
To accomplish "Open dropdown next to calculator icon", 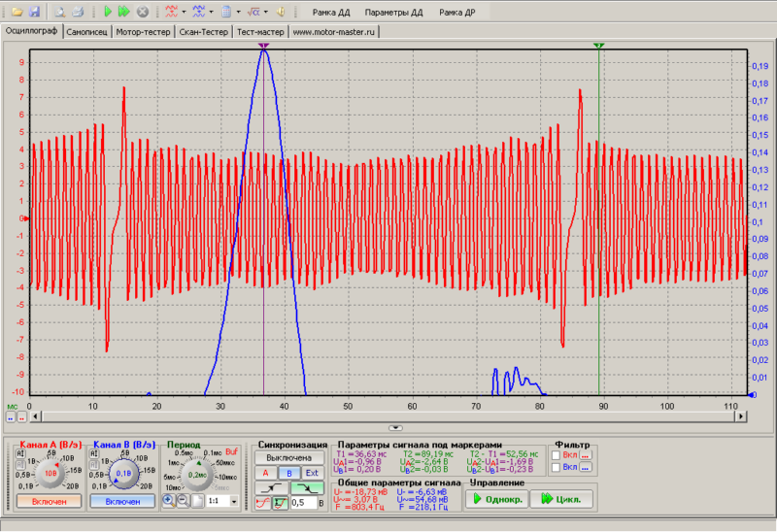I will click(x=238, y=12).
